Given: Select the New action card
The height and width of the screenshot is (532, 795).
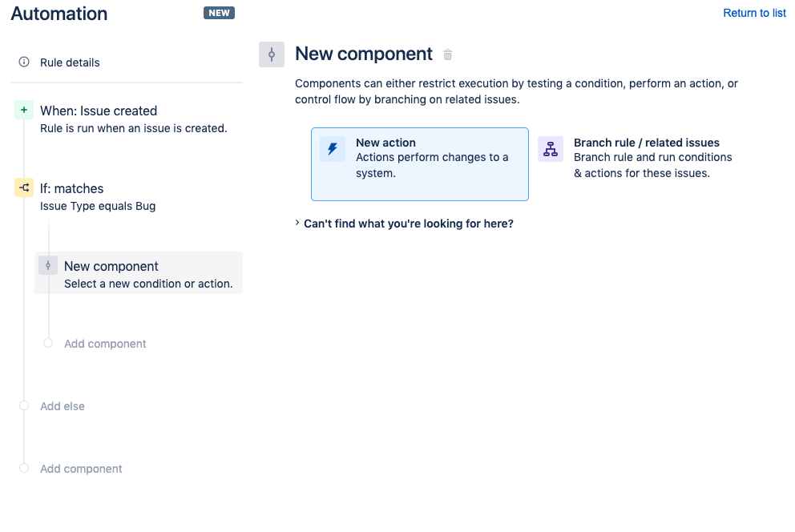Looking at the screenshot, I should pos(419,163).
